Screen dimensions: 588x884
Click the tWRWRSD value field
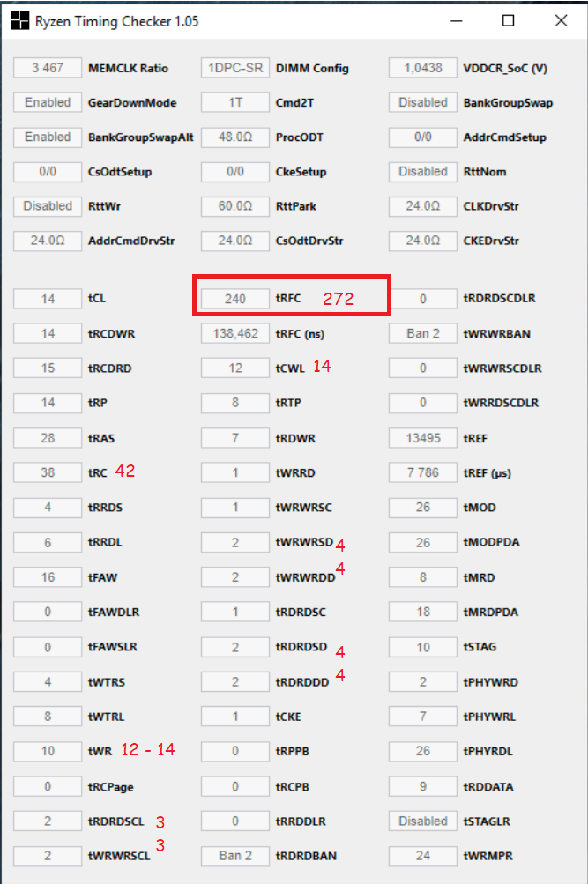(x=235, y=542)
